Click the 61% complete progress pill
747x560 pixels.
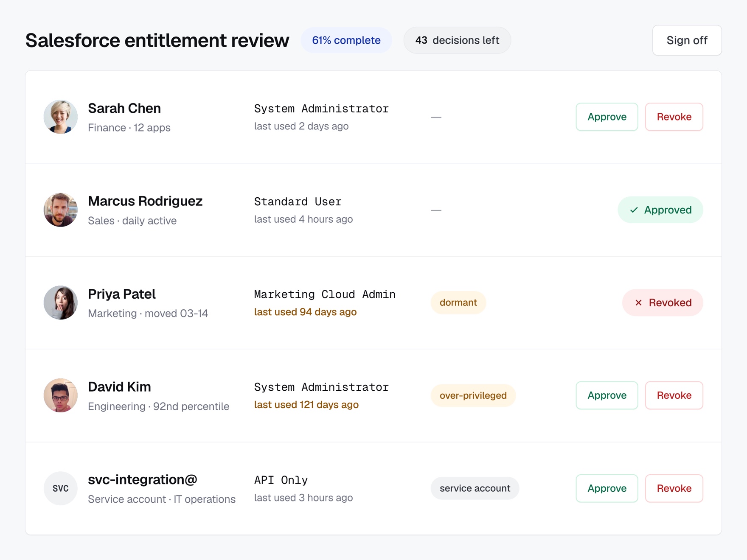346,40
